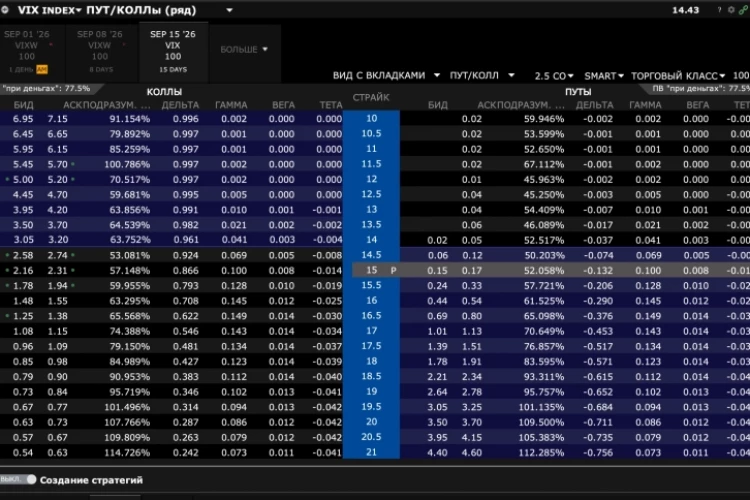Switch to the SEP 01 '26 VIXW tab
This screenshot has width=750, height=500.
point(27,52)
